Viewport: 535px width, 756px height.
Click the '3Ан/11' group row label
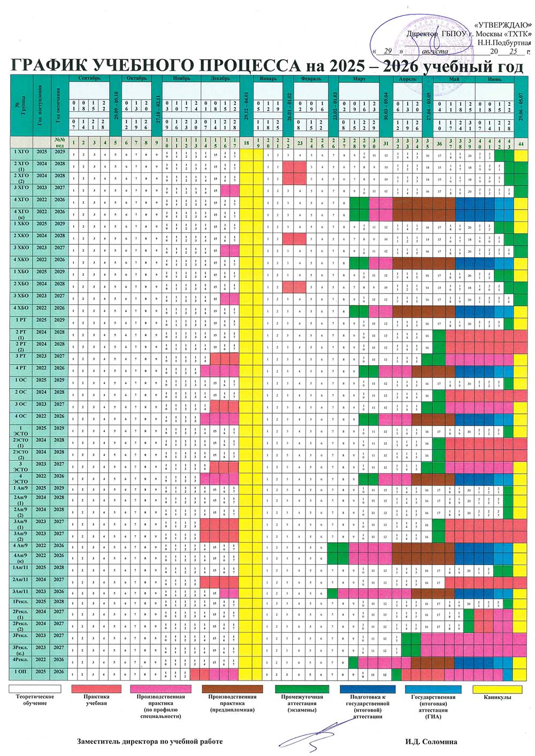tap(21, 592)
